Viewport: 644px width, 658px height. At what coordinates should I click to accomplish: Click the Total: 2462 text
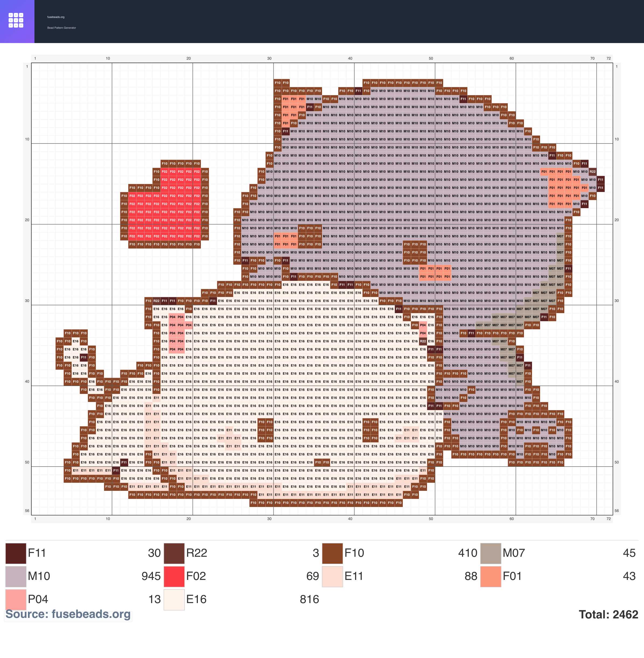608,614
